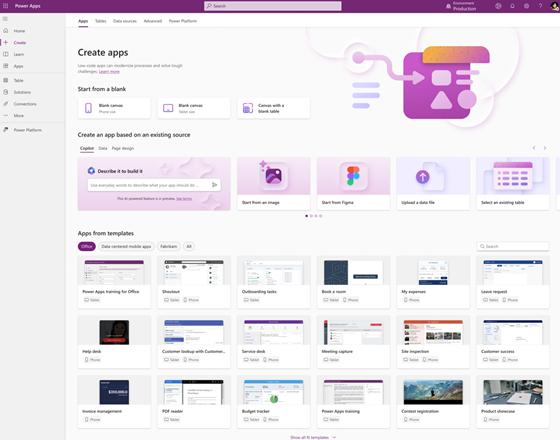
Task: Open the Service desk template
Action: 274,342
